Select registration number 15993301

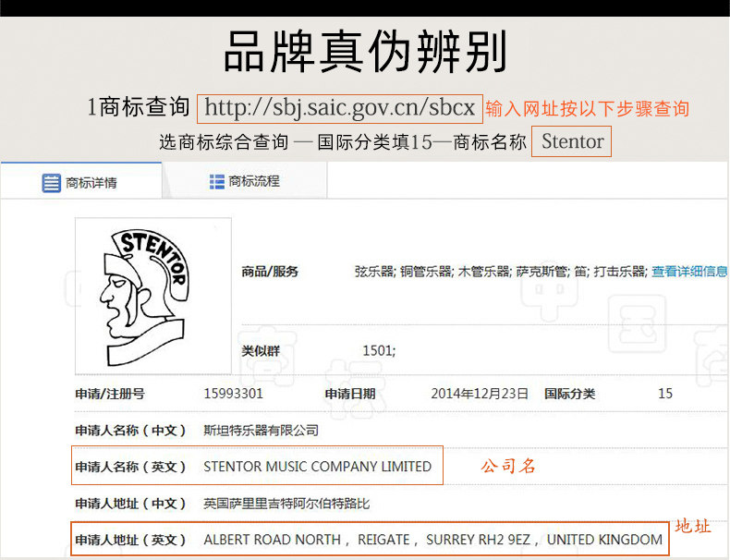pos(233,394)
